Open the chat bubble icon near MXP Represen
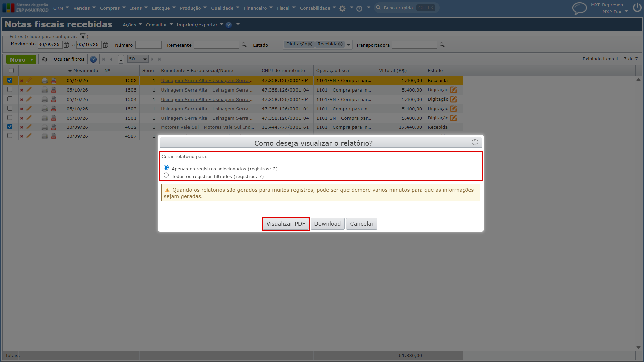The height and width of the screenshot is (362, 644). tap(579, 8)
